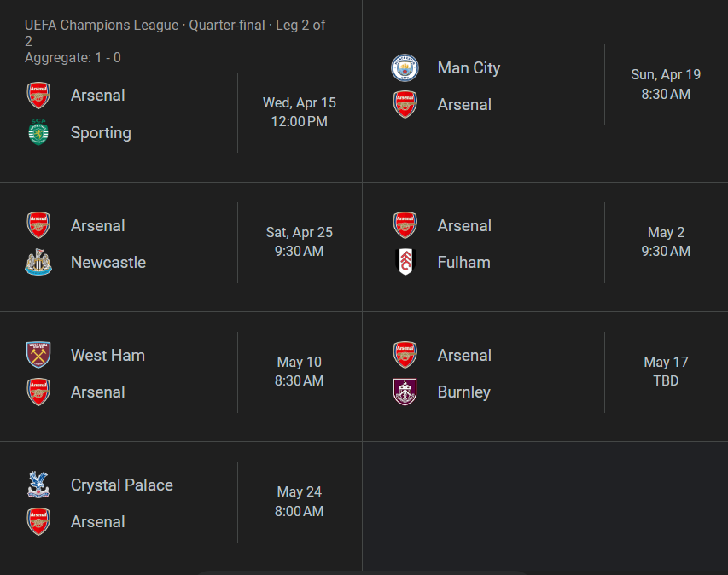Screen dimensions: 728x575
Task: Click the May 24 8:00 AM kickoff time
Action: pyautogui.click(x=300, y=502)
